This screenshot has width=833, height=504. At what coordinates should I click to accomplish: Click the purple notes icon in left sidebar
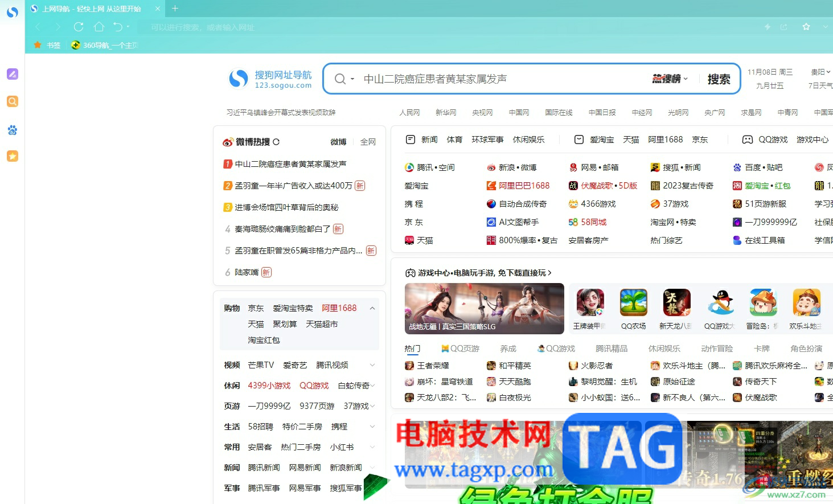12,74
